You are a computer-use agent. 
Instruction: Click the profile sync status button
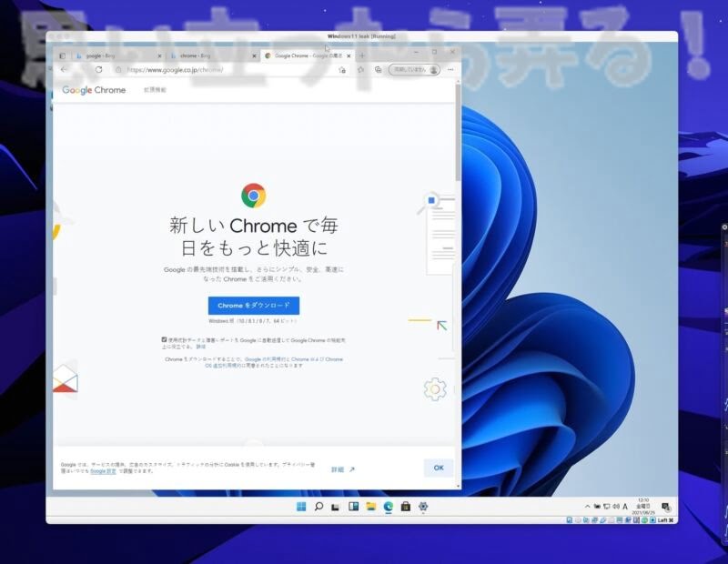click(414, 70)
